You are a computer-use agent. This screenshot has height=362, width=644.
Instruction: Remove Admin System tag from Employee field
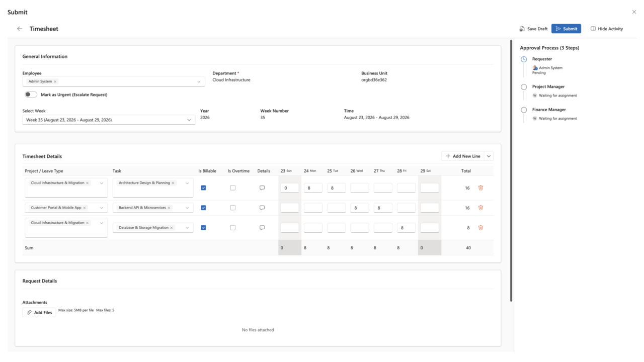pos(55,81)
